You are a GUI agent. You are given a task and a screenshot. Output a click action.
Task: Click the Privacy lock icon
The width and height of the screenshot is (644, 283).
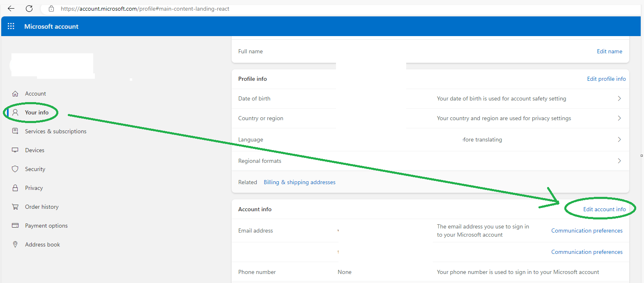coord(15,188)
